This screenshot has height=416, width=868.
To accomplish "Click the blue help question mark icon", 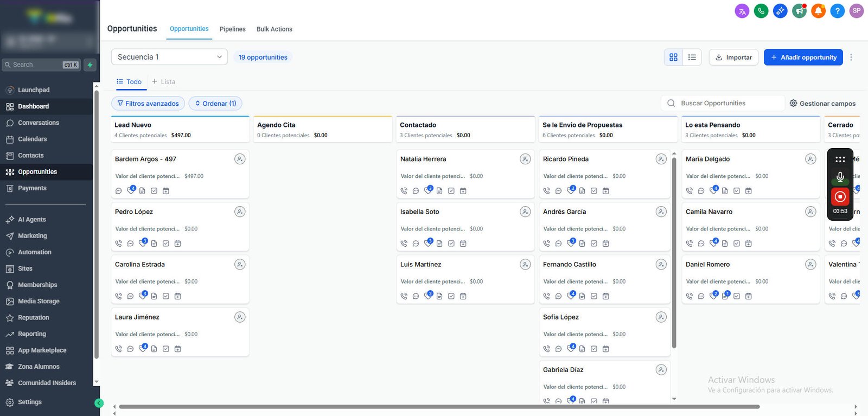I will 837,11.
